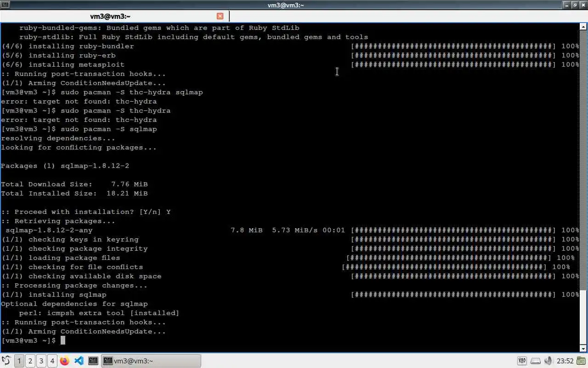Select the vm3@vm3:~ terminal tab
The image size is (588, 368).
tap(110, 16)
